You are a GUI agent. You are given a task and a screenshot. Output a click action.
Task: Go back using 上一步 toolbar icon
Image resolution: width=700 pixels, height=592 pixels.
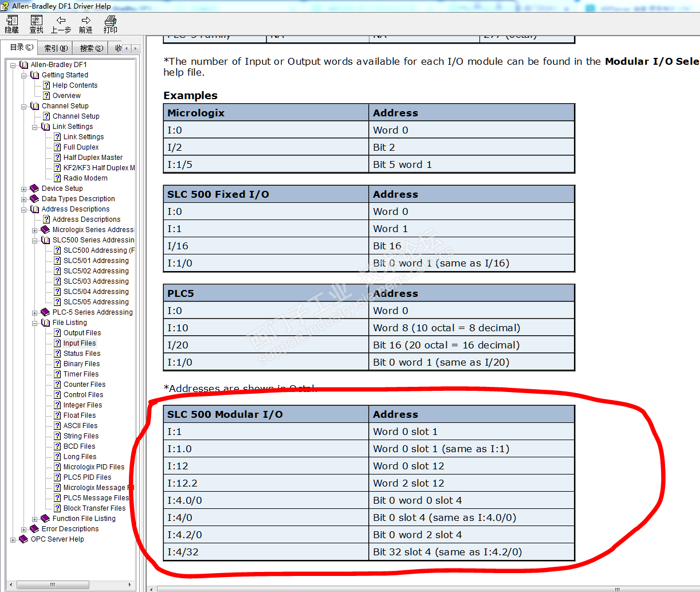pos(61,25)
